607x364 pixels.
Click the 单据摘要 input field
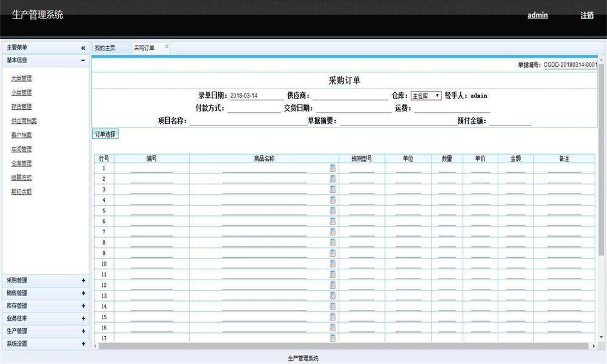tap(398, 121)
